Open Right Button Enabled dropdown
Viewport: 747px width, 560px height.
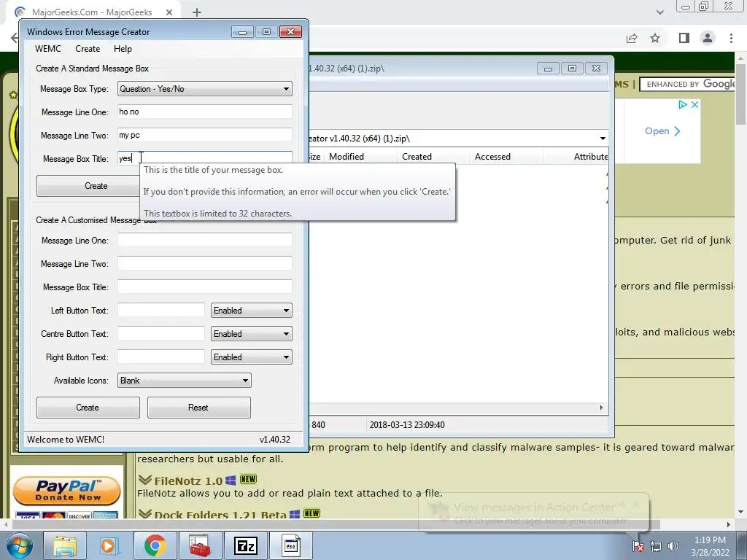[x=252, y=357]
